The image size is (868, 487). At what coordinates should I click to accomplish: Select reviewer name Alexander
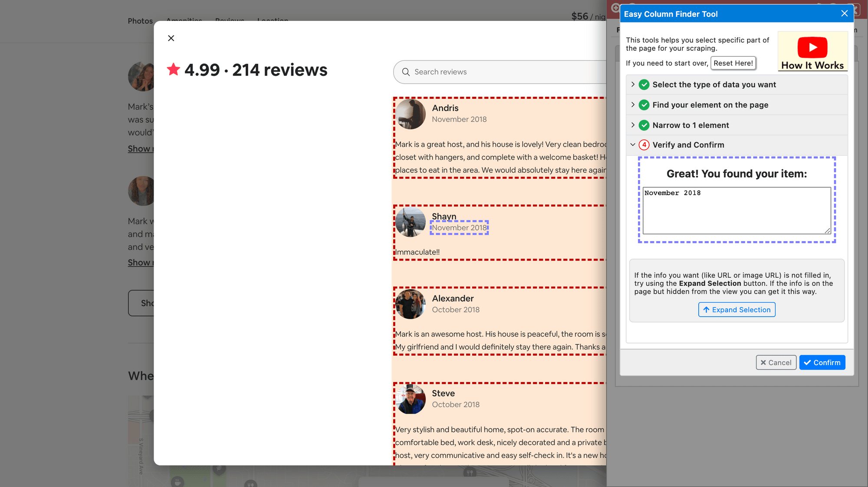click(x=453, y=298)
